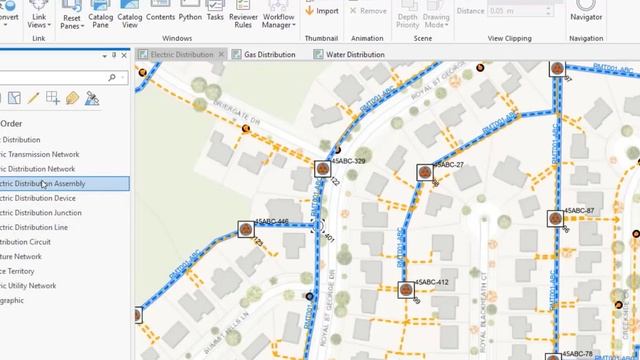This screenshot has height=360, width=640.
Task: Click transformer symbol labeled 45ABC-87
Action: [x=556, y=219]
